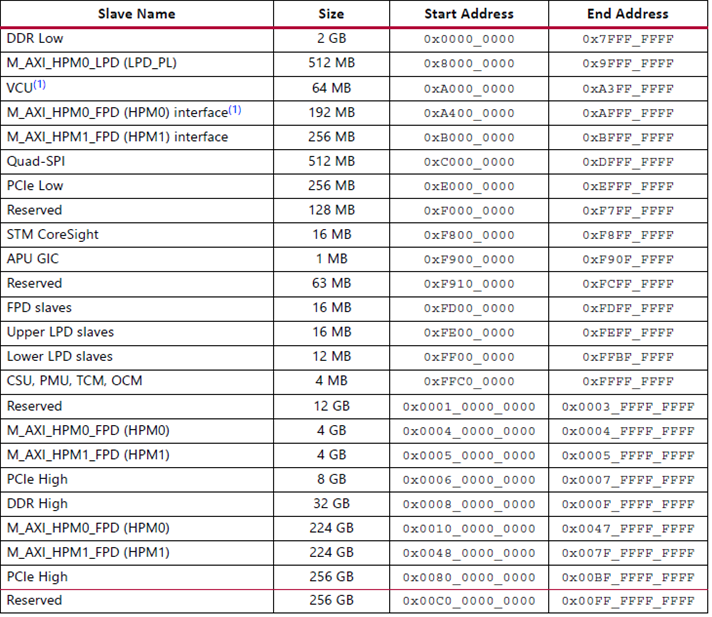Screen dimensions: 712x617
Task: Select the 2 GB size cell
Action: pos(331,39)
